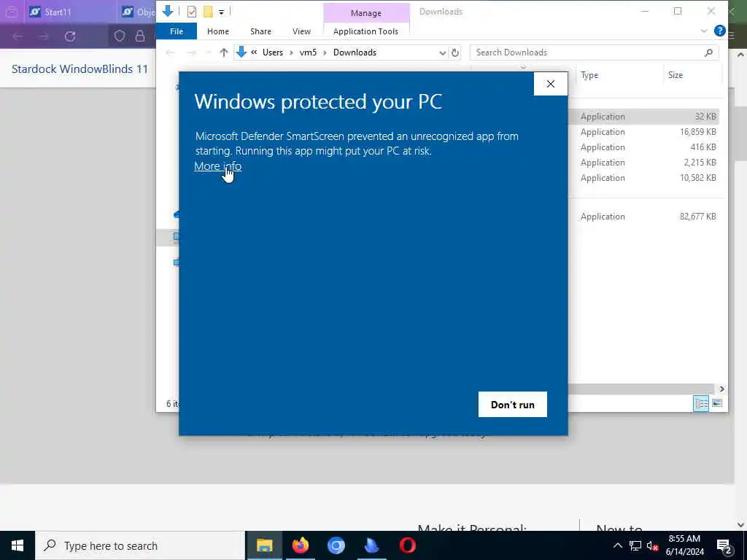Click Users in the address breadcrumb
747x560 pixels.
click(273, 52)
